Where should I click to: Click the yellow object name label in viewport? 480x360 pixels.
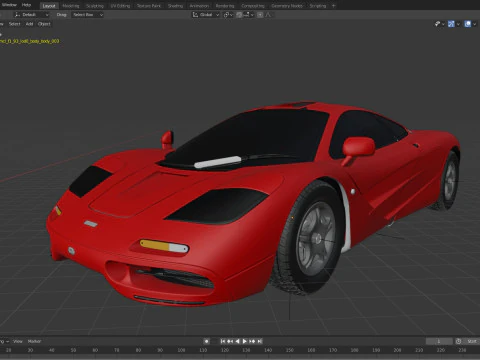[x=30, y=41]
